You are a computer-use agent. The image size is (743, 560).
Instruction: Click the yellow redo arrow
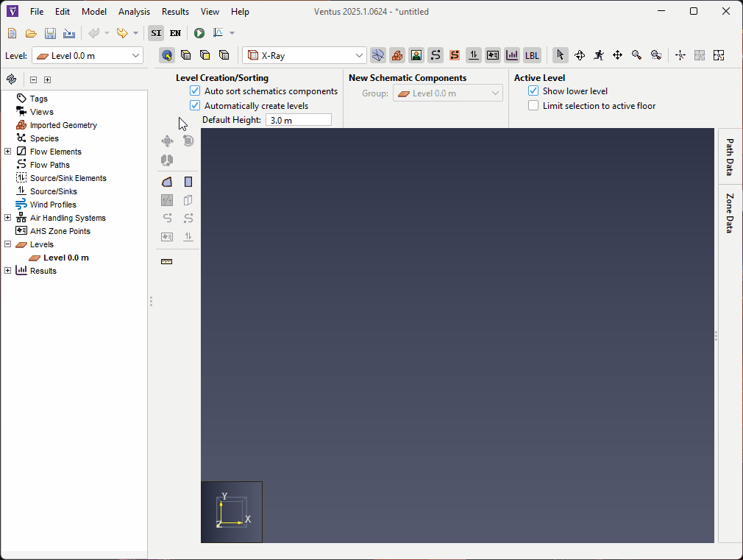click(122, 33)
